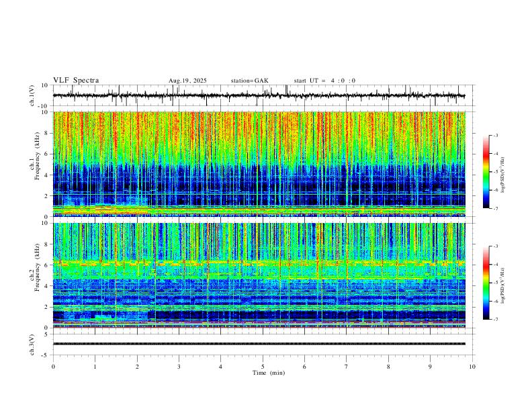Click the 'start UT = 4 :0 :0' text

coord(324,81)
